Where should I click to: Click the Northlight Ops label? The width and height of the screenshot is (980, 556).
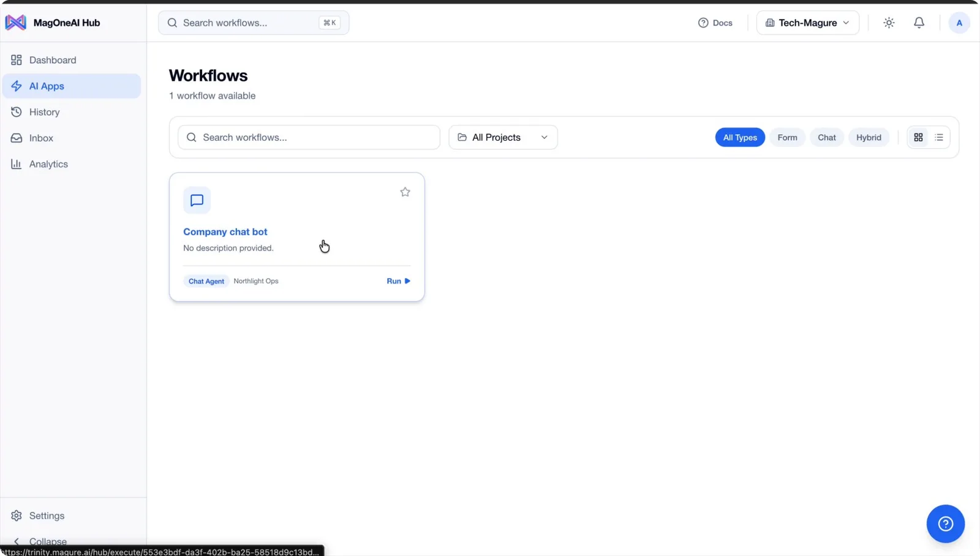(256, 281)
